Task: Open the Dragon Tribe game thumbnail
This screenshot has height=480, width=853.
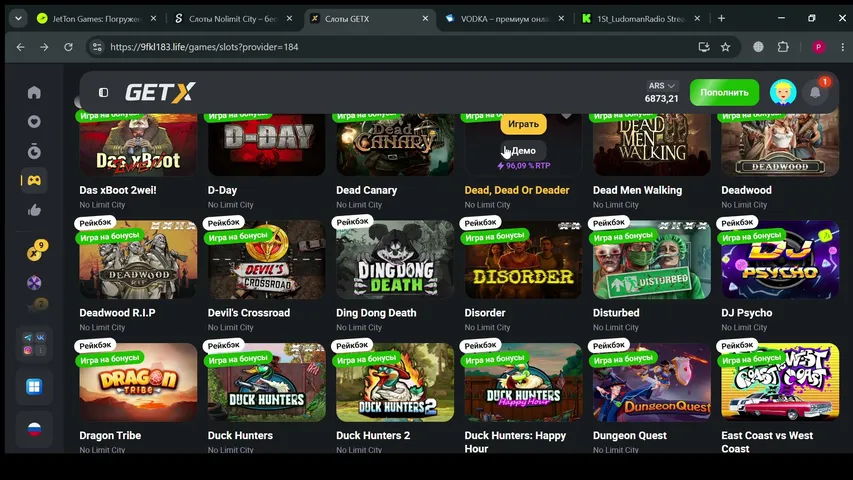Action: point(138,382)
